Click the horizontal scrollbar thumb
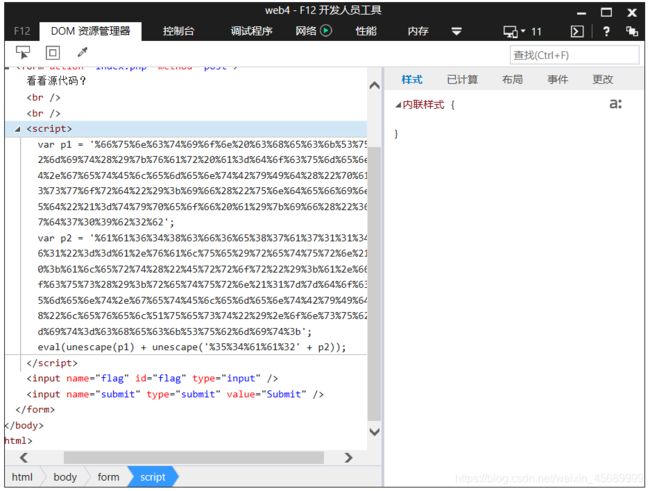 194,457
